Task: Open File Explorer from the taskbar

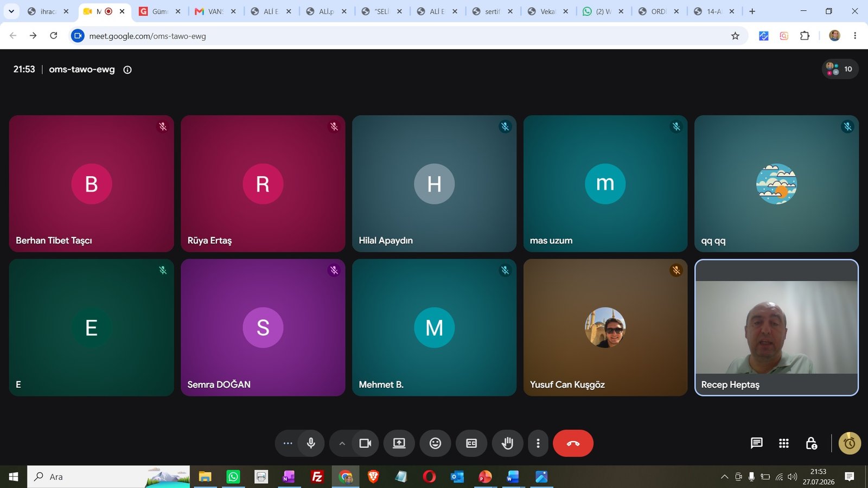Action: 205,477
